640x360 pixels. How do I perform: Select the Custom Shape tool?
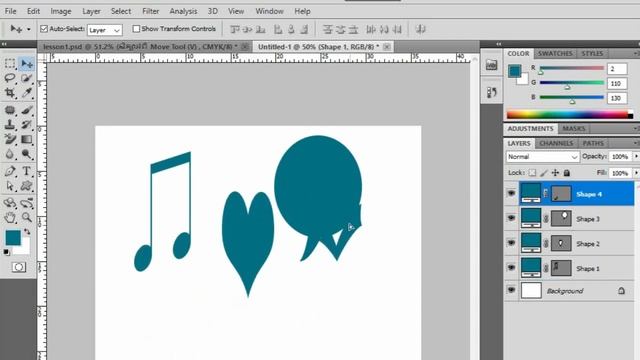tap(27, 186)
